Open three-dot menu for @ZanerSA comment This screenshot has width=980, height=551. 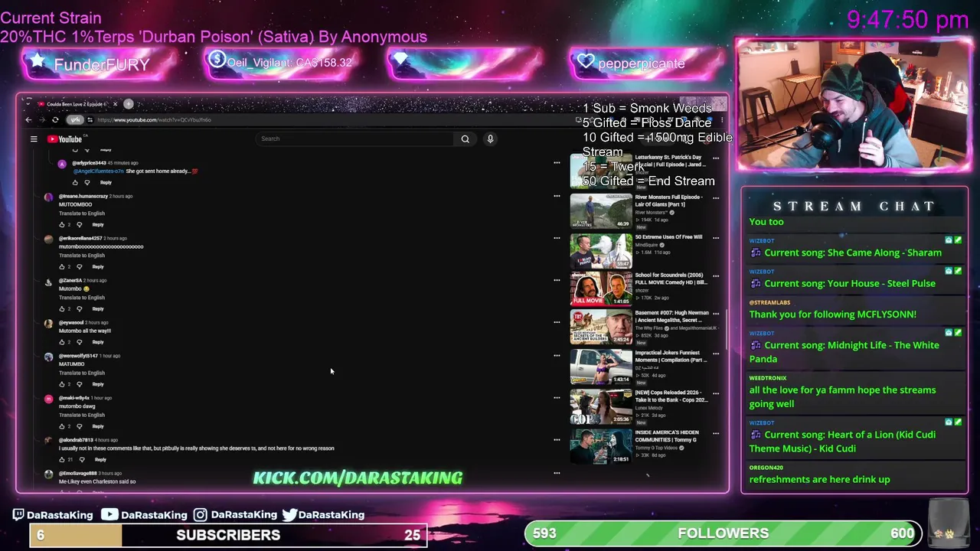(x=557, y=280)
